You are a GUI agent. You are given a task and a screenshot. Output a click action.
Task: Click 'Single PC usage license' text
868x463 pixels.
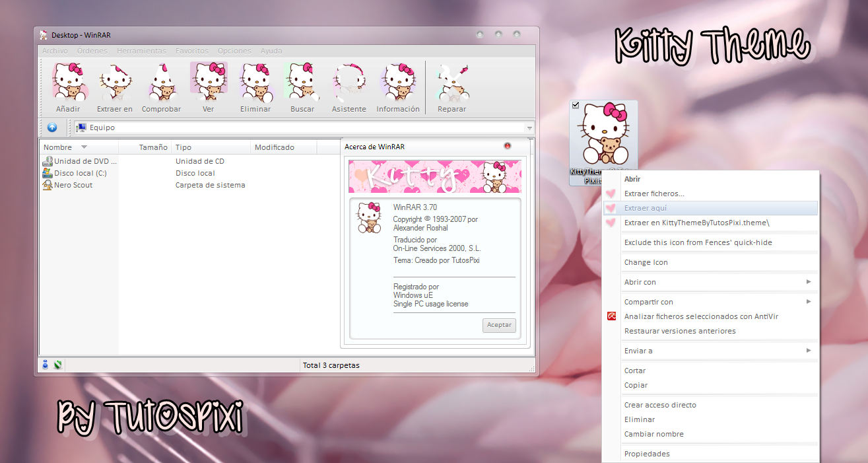click(x=431, y=304)
